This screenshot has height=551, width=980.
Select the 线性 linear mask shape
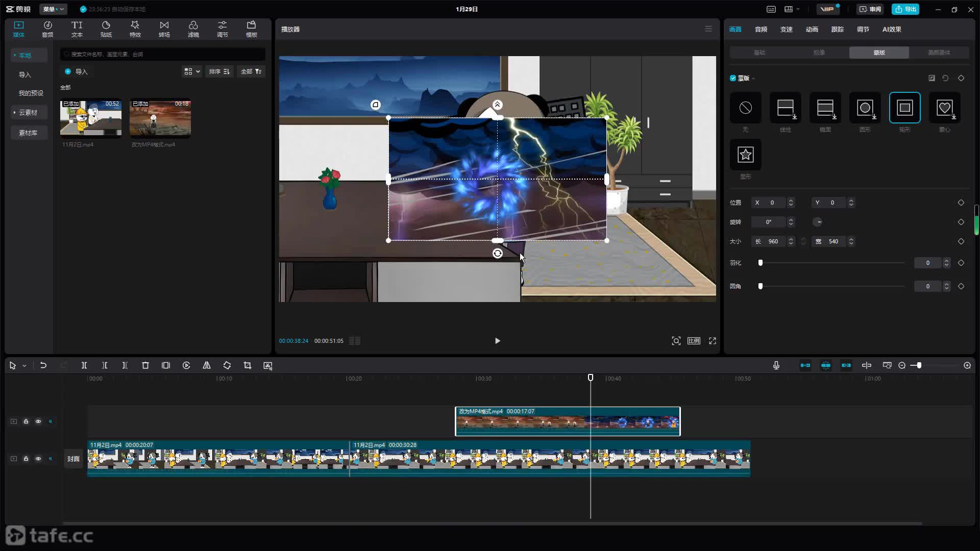[x=785, y=108]
